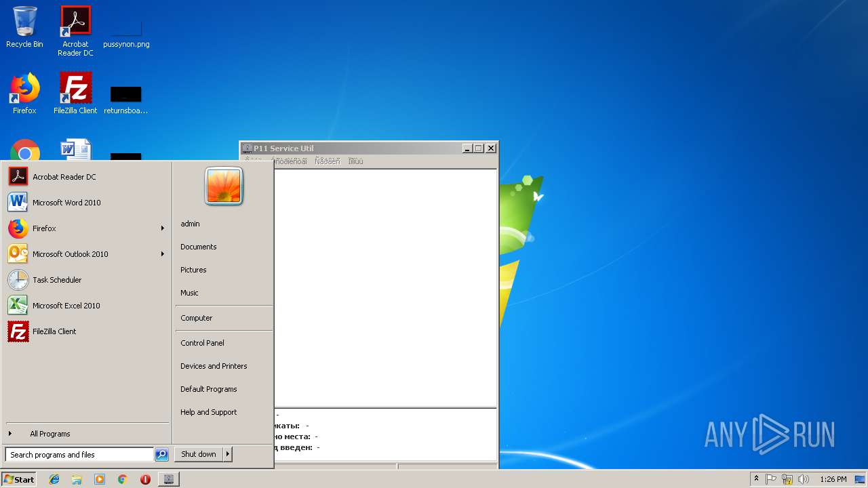Expand All Programs list

coord(86,434)
